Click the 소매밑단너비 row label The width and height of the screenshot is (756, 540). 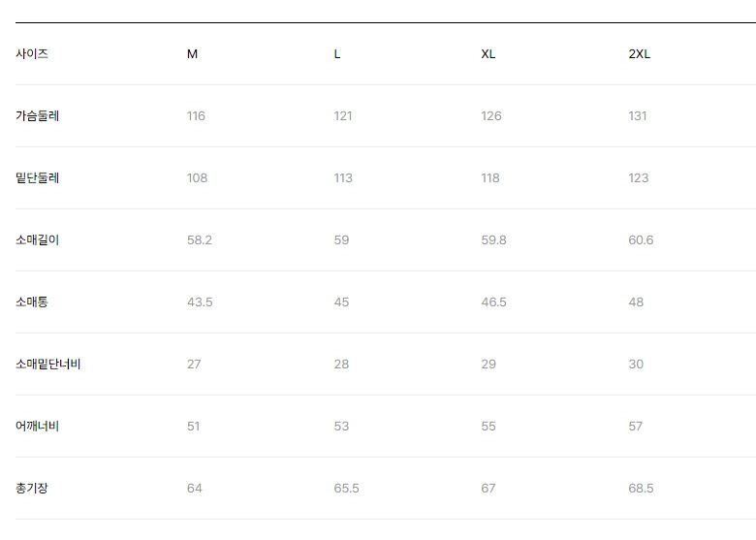[x=47, y=364]
